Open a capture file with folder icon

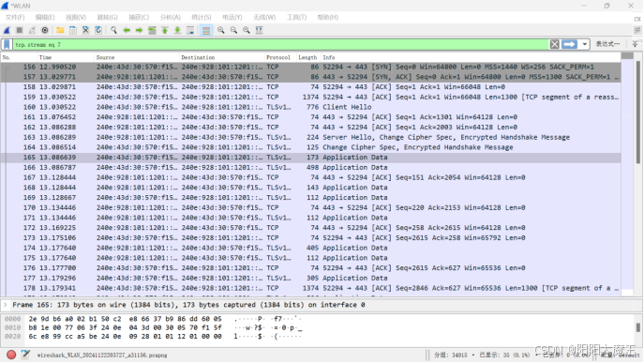(60, 30)
